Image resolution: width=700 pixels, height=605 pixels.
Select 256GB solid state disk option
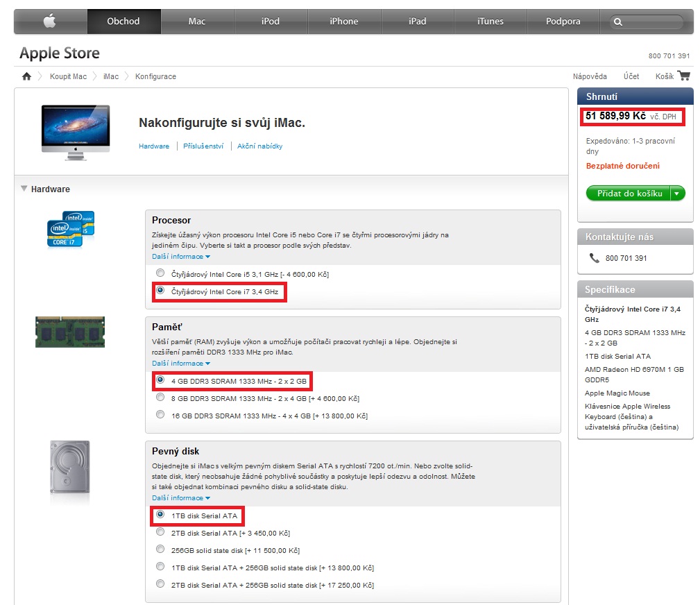(x=160, y=549)
